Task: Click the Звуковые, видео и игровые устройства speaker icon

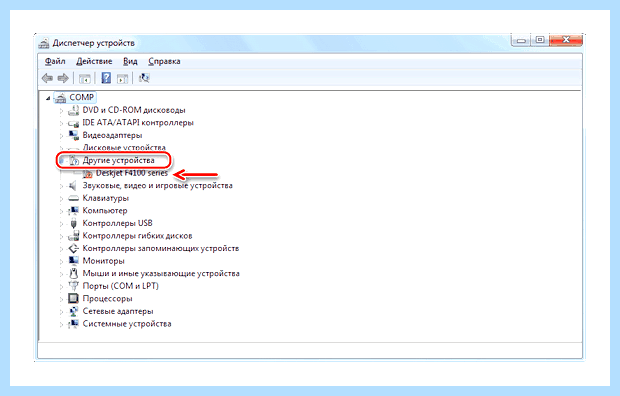Action: coord(73,186)
